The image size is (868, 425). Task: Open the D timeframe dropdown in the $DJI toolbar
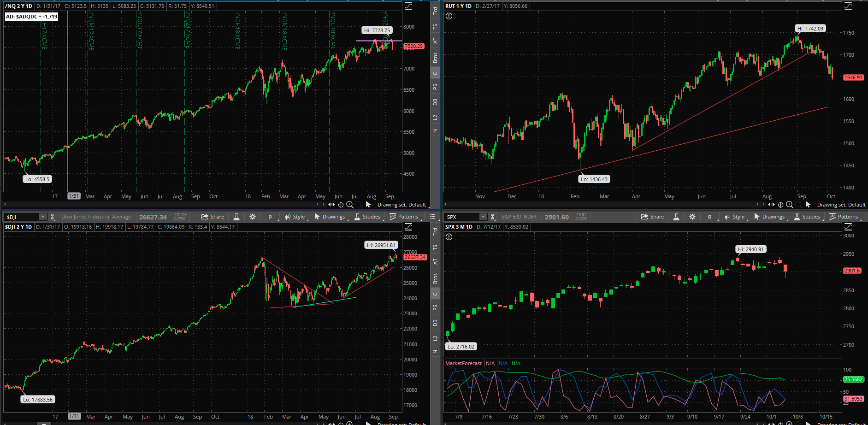[x=270, y=217]
